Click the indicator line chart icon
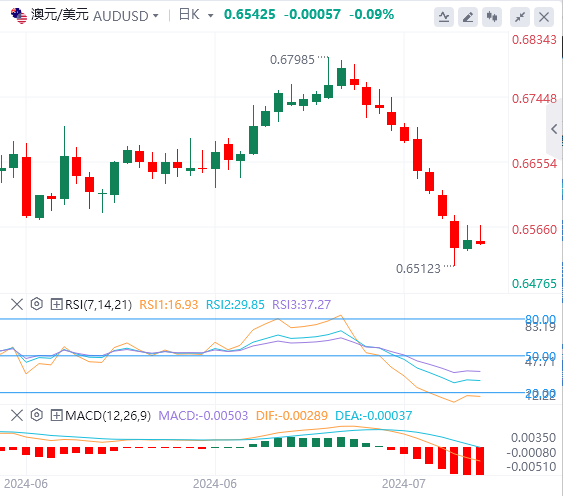Image resolution: width=563 pixels, height=496 pixels. tap(444, 17)
